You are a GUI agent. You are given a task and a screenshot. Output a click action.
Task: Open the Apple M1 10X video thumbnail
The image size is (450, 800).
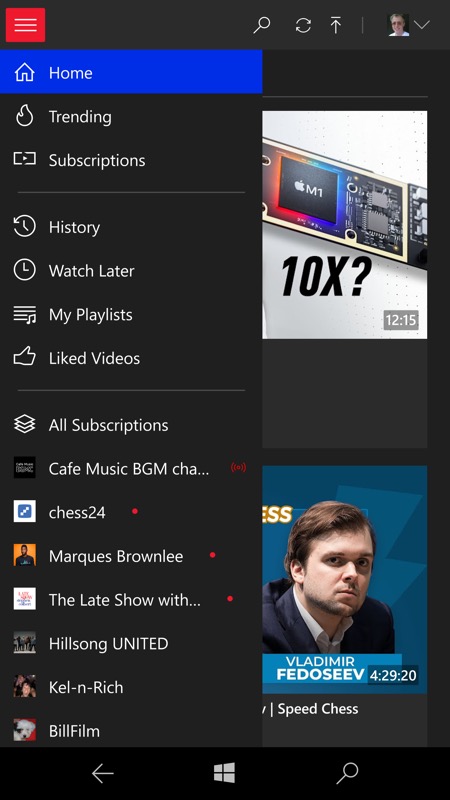[345, 224]
